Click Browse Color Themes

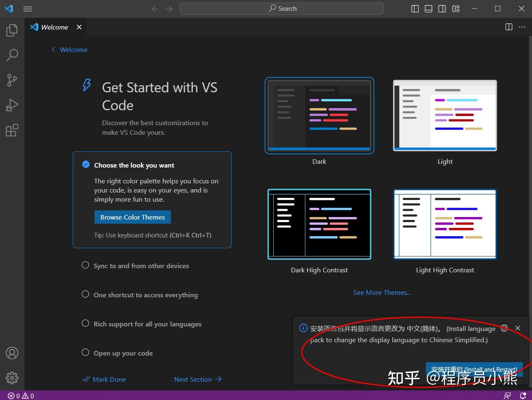(x=132, y=217)
